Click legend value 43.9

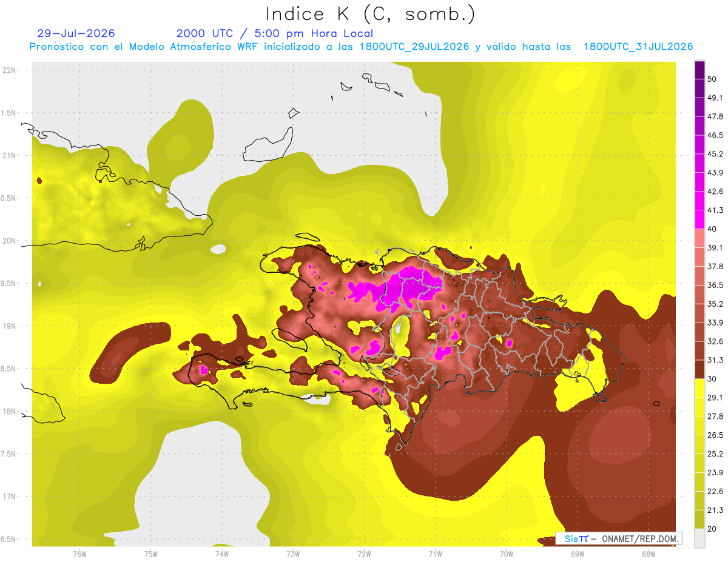pos(715,173)
